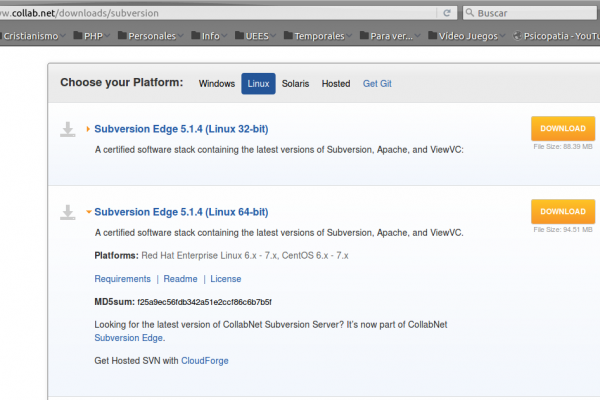Click the 'Choose your Platform:' heading
The height and width of the screenshot is (400, 600).
tap(122, 82)
